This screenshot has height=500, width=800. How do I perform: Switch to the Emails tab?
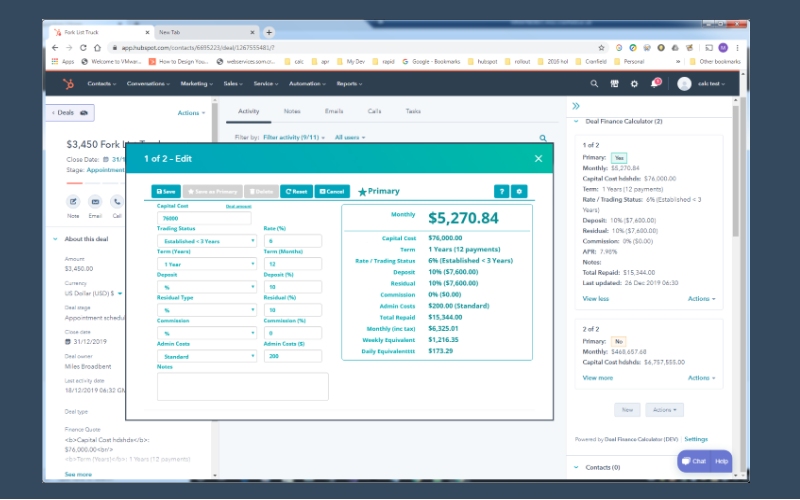tap(333, 111)
